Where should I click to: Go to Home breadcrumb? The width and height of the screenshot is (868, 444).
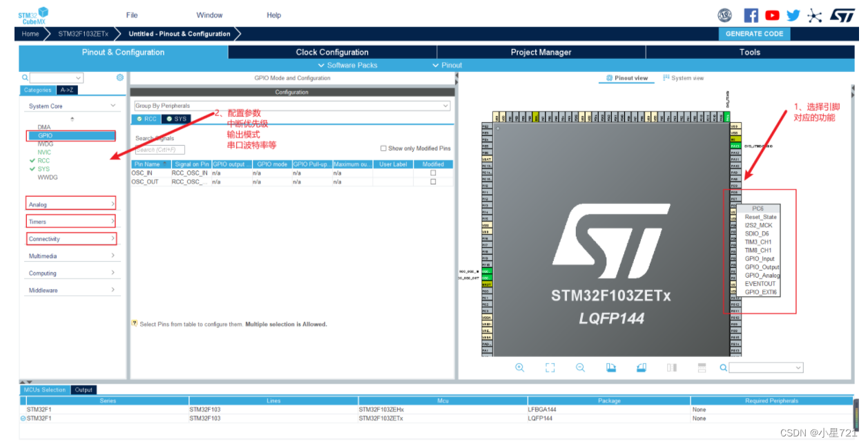click(x=30, y=33)
